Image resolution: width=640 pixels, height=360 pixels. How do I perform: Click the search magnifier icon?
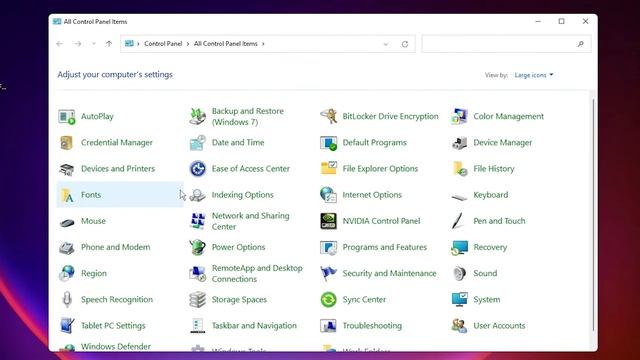(580, 44)
